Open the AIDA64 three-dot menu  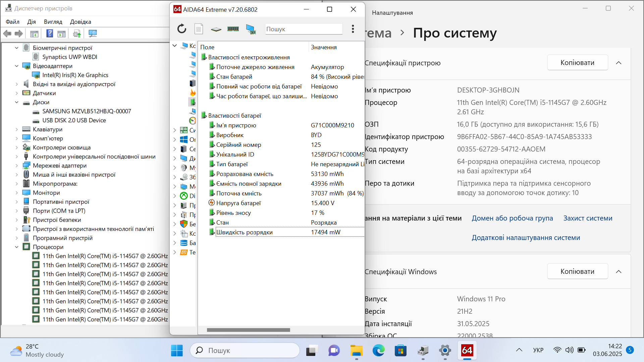(353, 29)
